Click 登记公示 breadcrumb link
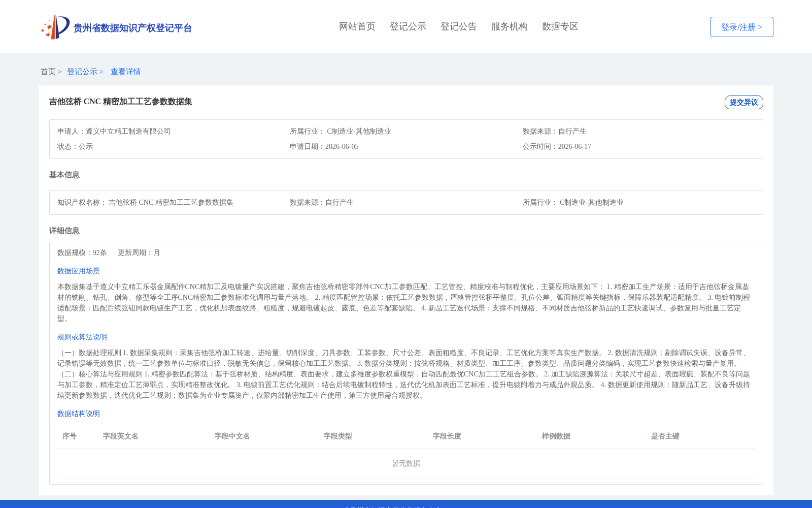The height and width of the screenshot is (508, 812). tap(82, 72)
